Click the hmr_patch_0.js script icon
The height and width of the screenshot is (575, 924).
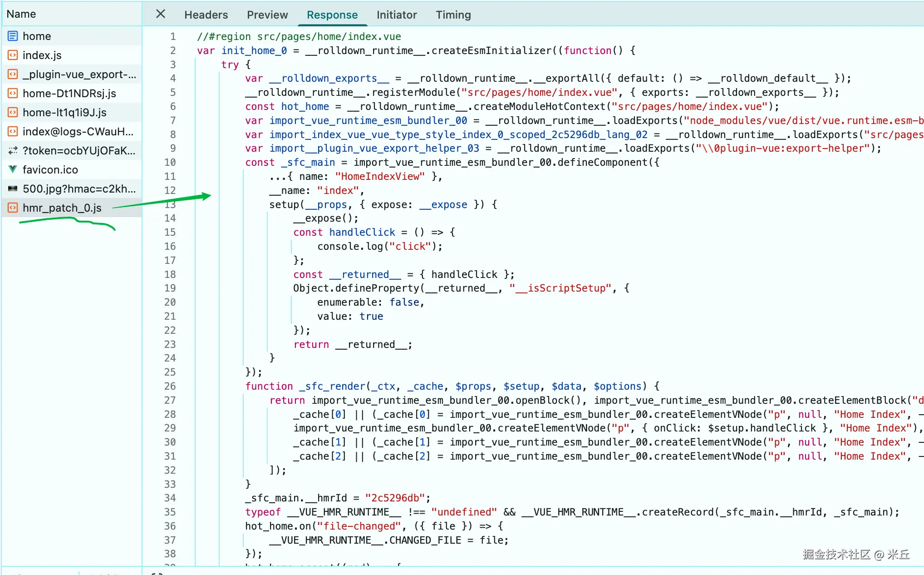point(13,208)
